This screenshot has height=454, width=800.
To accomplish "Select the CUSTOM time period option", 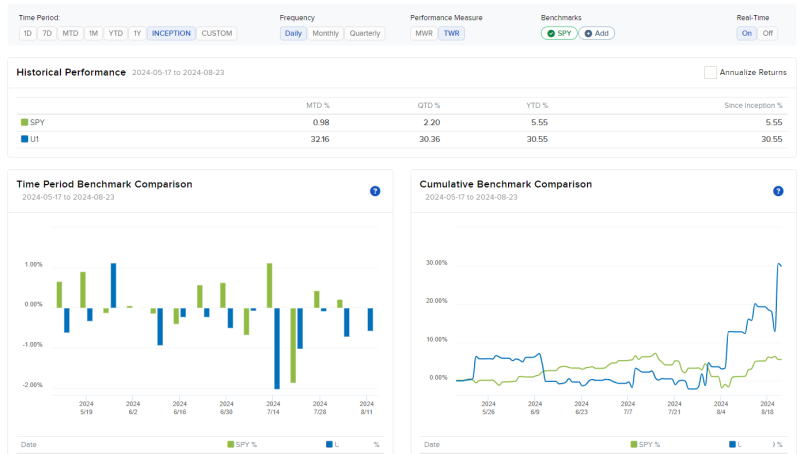I will coord(217,33).
